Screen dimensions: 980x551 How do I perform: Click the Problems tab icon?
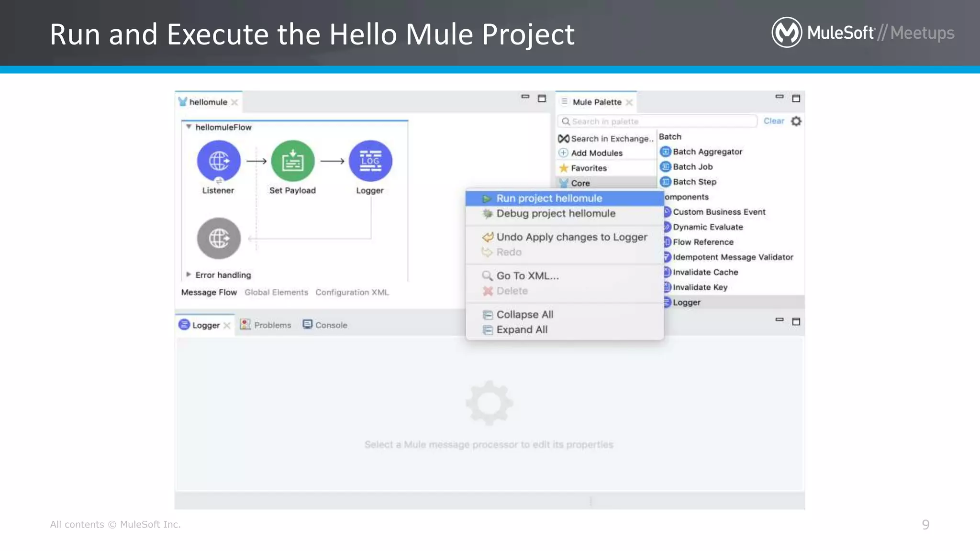(245, 324)
